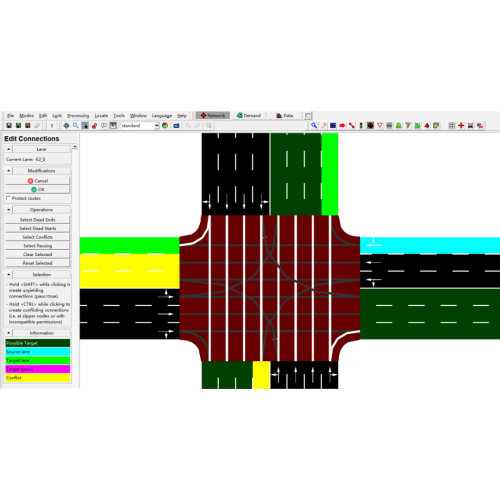Open the Modes menu
This screenshot has height=500, width=500.
26,116
